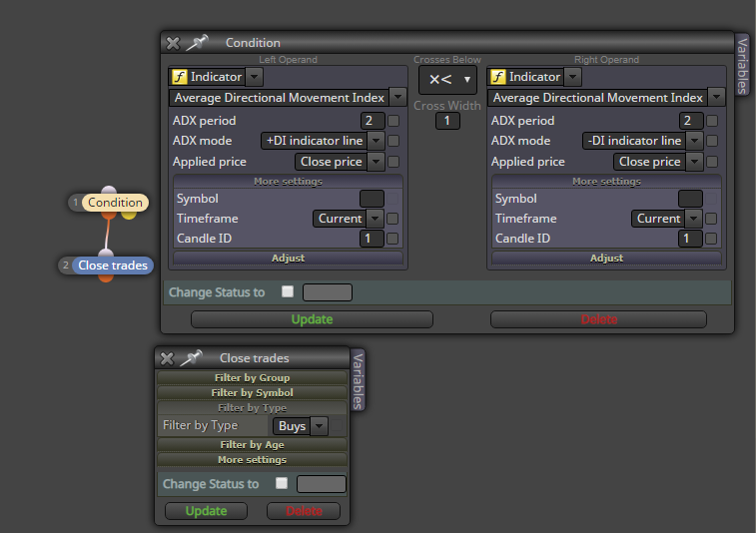Pin the Condition panel
Image resolution: width=756 pixels, height=533 pixels.
point(197,42)
